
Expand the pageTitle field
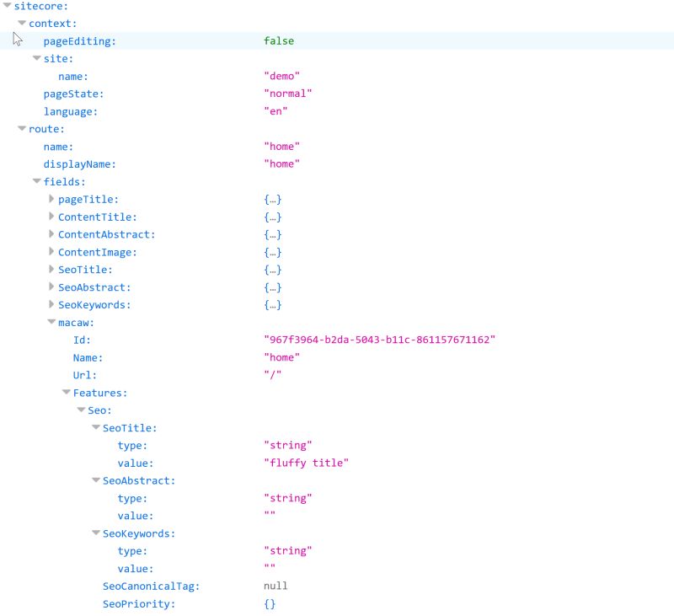click(50, 199)
